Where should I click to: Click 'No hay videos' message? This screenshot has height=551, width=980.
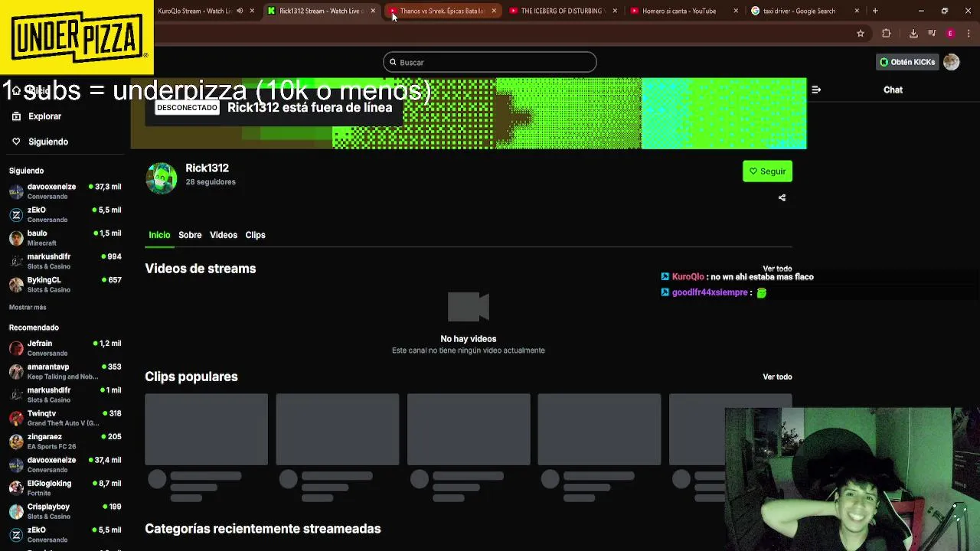click(469, 338)
